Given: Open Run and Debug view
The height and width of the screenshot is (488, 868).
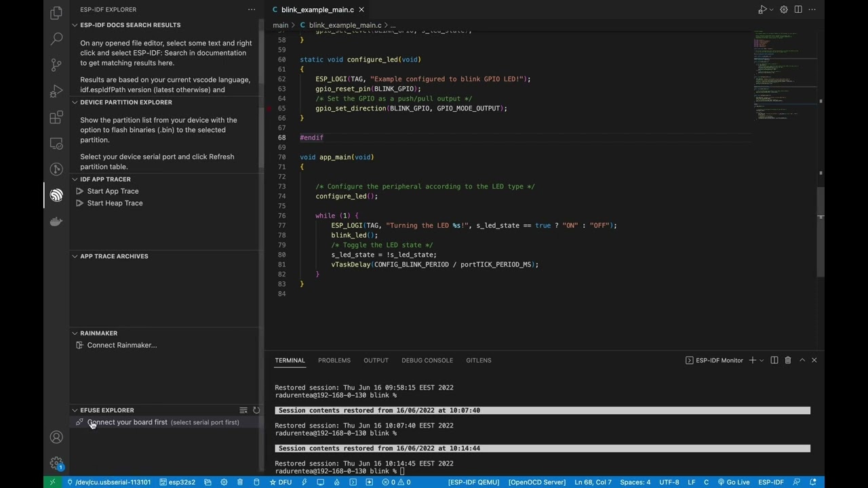Looking at the screenshot, I should [56, 91].
